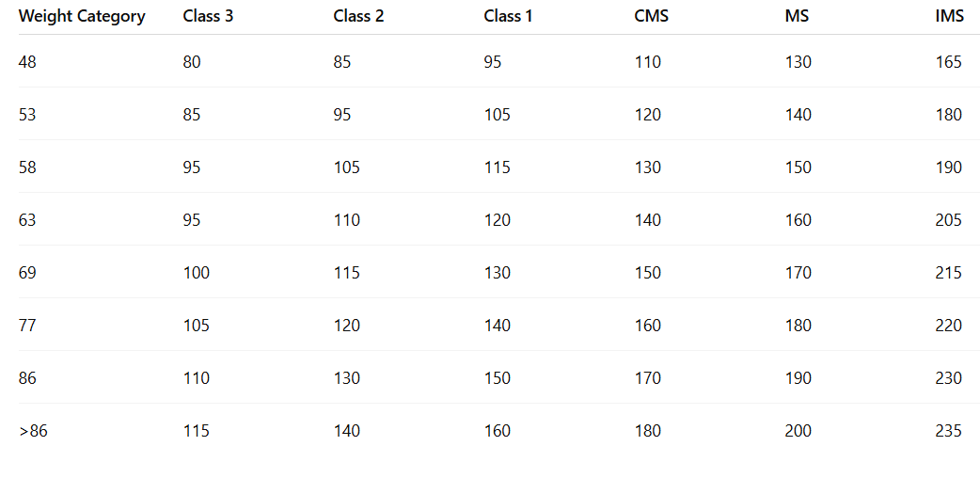
Task: Select the 58 weight category cell
Action: click(28, 167)
